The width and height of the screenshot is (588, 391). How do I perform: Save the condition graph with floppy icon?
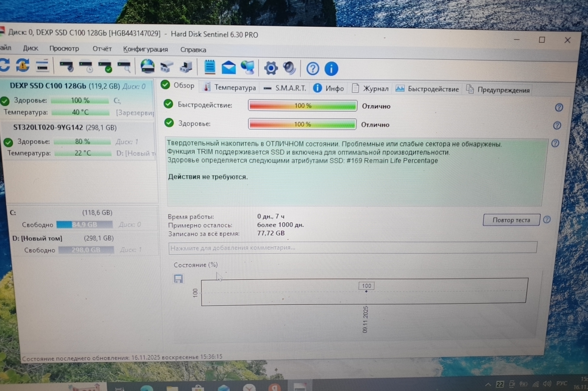(x=178, y=279)
